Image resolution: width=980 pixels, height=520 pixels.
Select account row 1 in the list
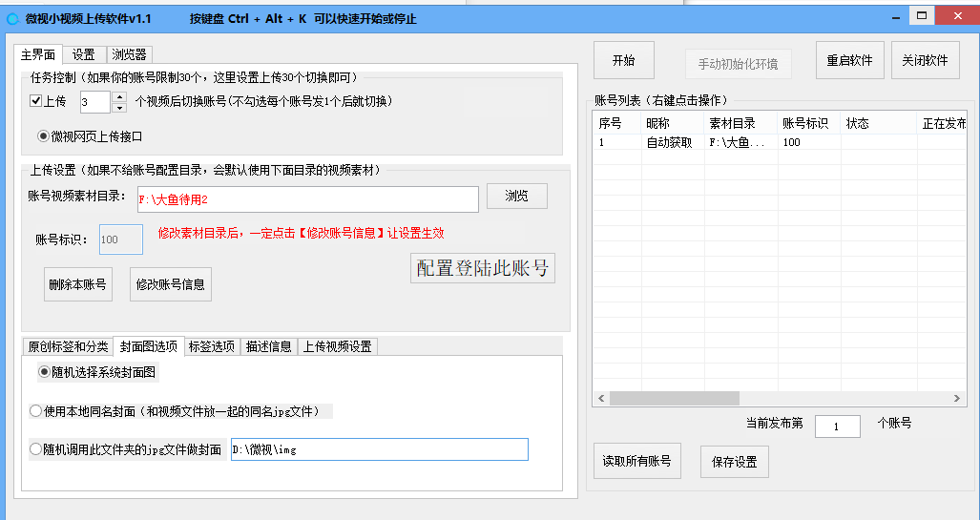pyautogui.click(x=780, y=142)
